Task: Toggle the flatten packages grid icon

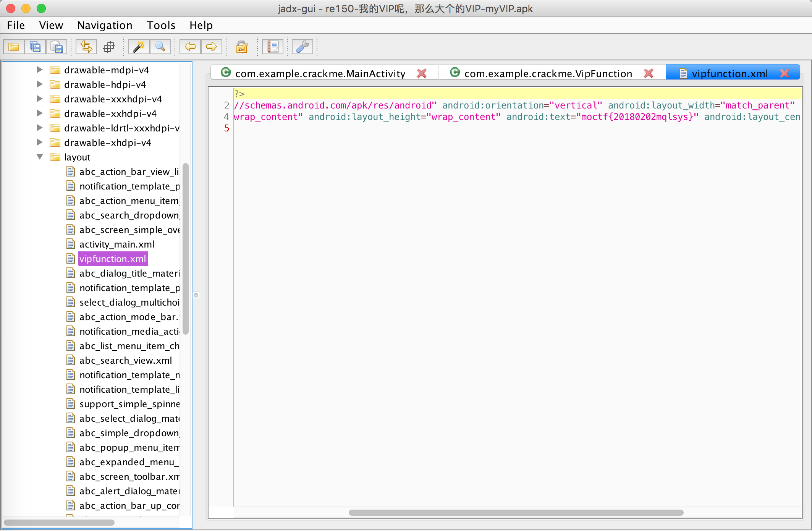Action: point(109,47)
